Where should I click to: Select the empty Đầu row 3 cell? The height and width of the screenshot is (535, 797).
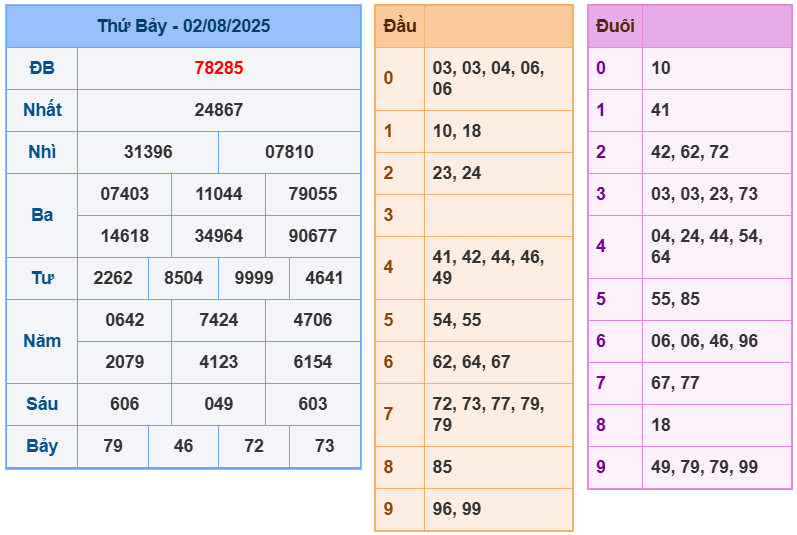[498, 215]
